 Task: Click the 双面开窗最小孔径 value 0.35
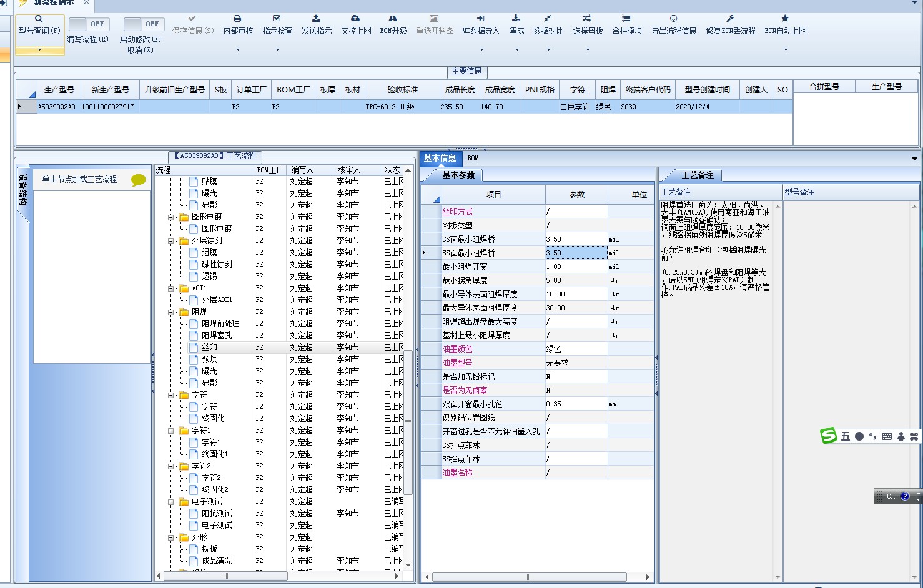(576, 404)
